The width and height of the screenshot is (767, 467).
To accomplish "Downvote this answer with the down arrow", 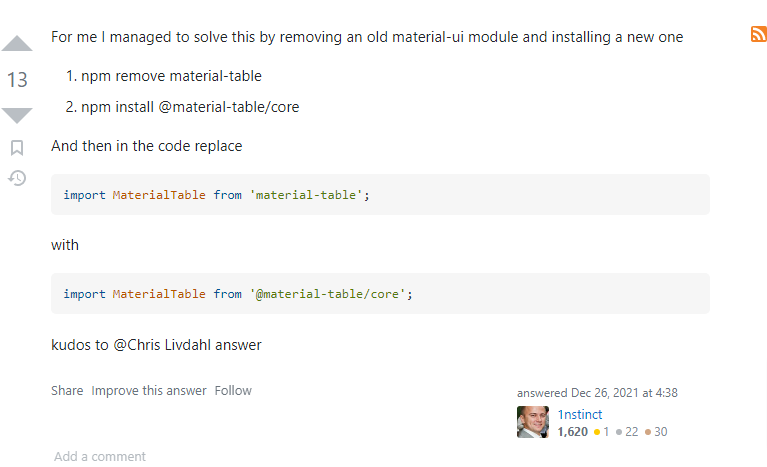I will coord(17,114).
